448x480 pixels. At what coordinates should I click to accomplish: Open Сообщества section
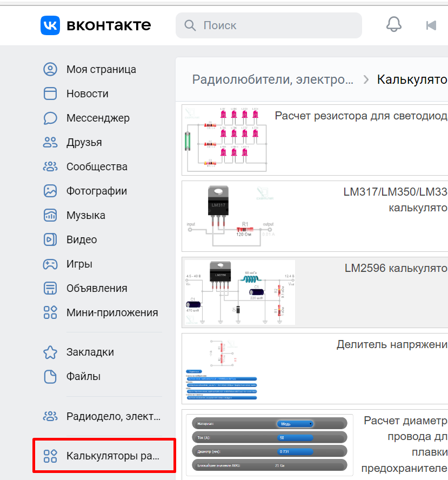tap(97, 166)
